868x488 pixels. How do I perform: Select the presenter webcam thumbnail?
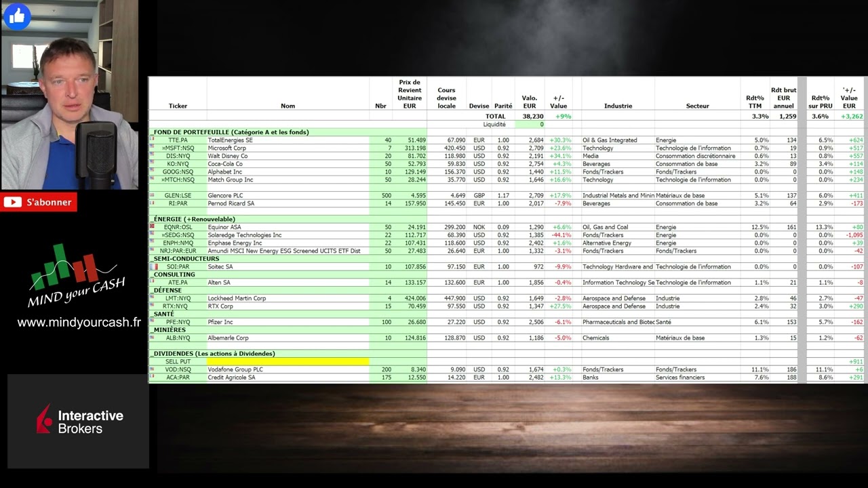69,95
